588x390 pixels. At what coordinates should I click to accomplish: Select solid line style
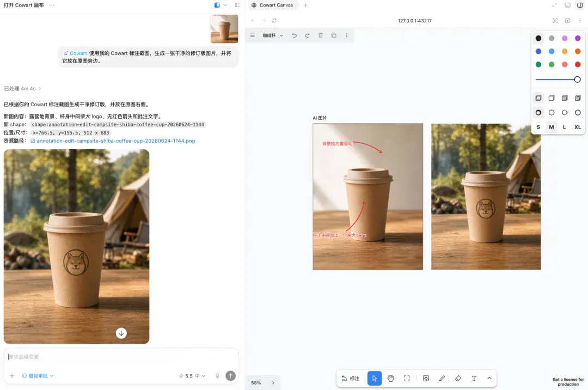tap(578, 113)
